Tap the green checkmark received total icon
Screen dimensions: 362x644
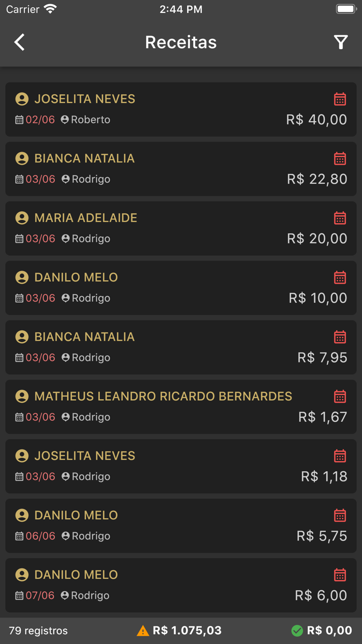pyautogui.click(x=297, y=631)
